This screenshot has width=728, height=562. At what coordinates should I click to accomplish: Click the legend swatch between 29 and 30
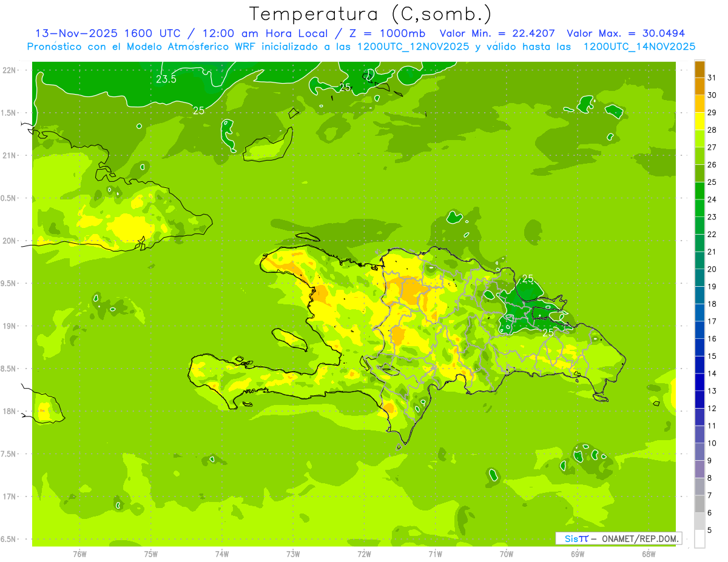[699, 104]
